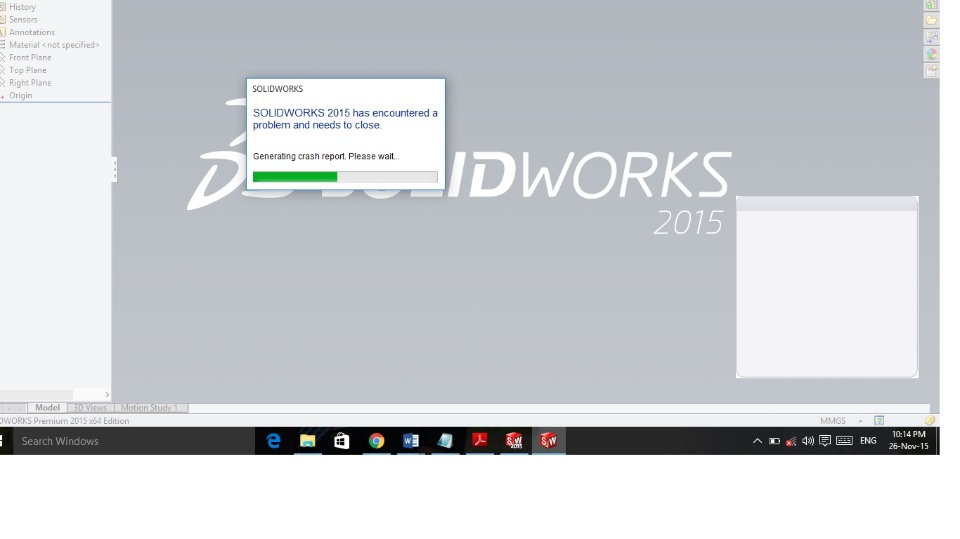
Task: Click the Quick Tips help icon in status bar
Action: point(879,421)
